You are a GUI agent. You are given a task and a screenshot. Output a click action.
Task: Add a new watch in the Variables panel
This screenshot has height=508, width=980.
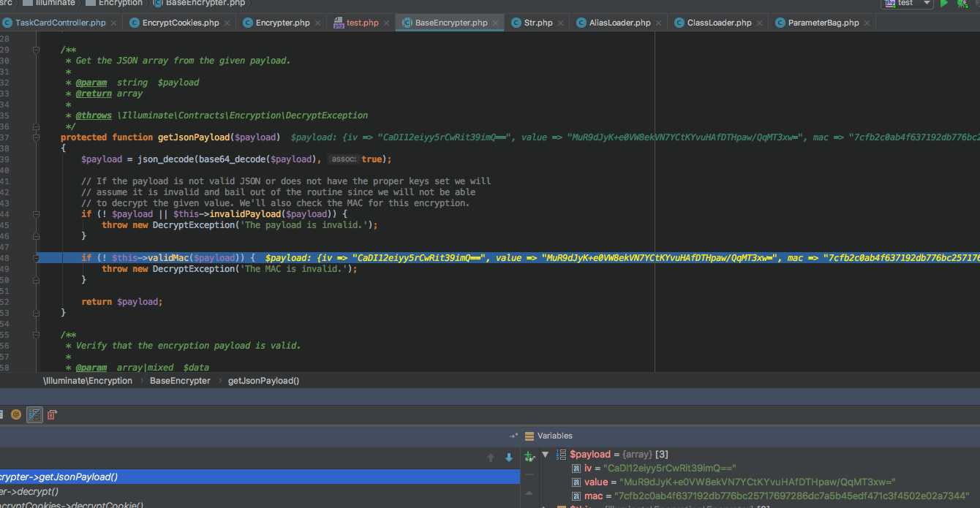530,457
